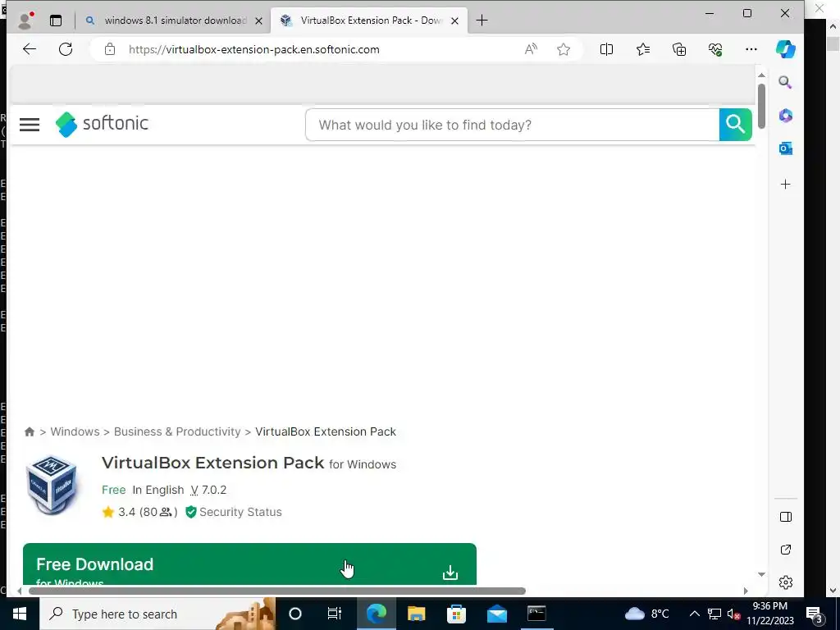Close the windows 8.1 simulator tab
The image size is (840, 630).
tap(258, 21)
